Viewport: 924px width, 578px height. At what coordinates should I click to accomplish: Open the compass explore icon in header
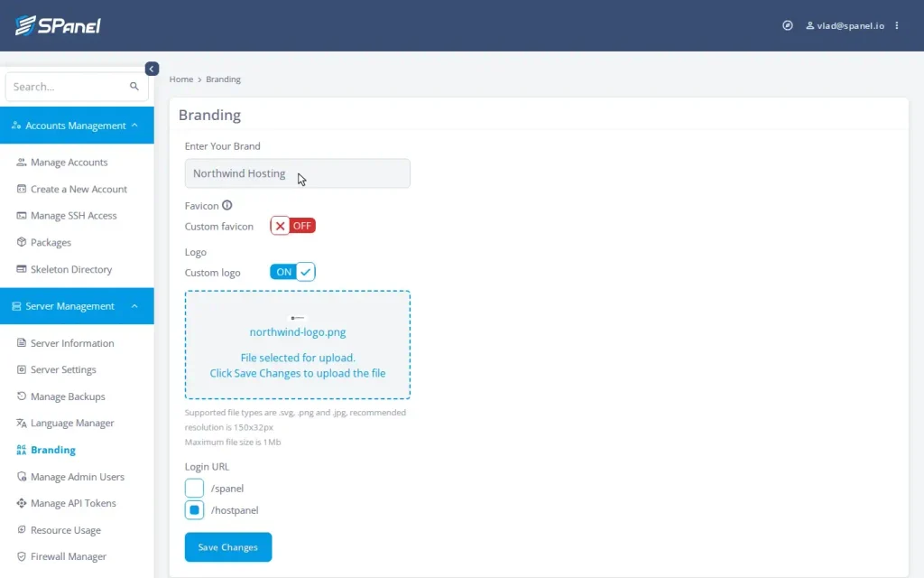[x=787, y=25]
